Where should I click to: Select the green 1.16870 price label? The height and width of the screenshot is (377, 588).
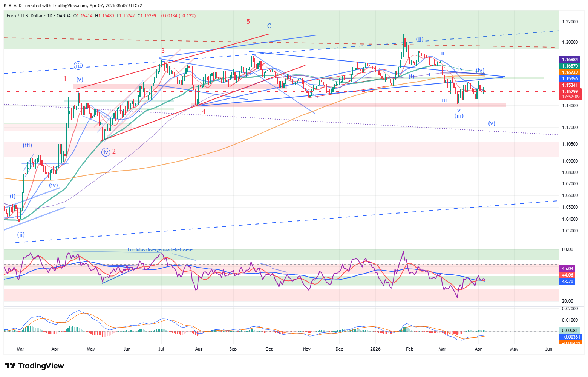coord(570,66)
